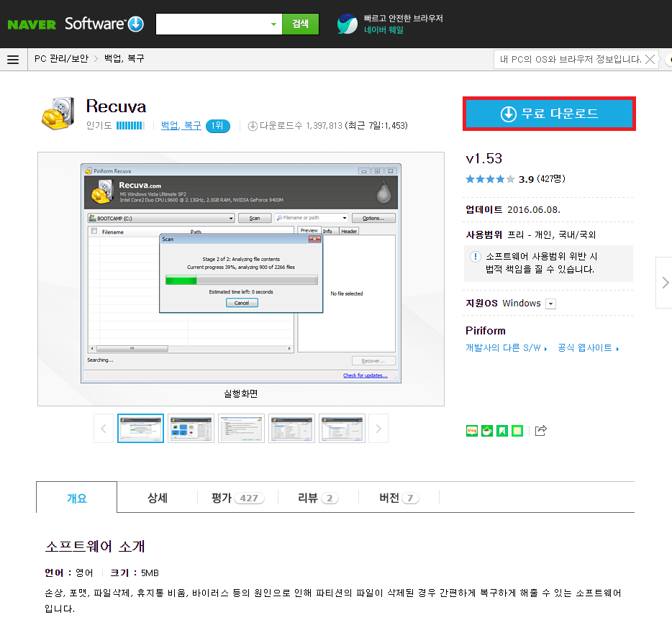The width and height of the screenshot is (672, 620).
Task: Click the Naver Whale browser icon
Action: coord(347,24)
